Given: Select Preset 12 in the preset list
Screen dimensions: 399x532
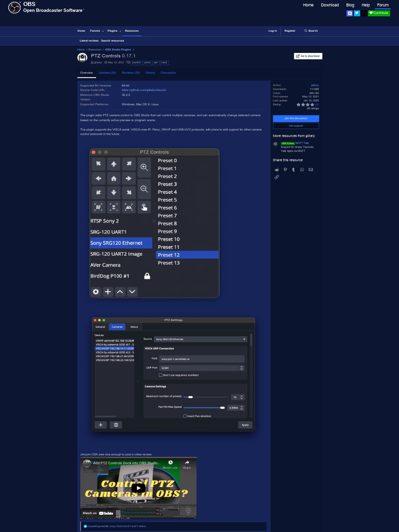Looking at the screenshot, I should tap(187, 255).
